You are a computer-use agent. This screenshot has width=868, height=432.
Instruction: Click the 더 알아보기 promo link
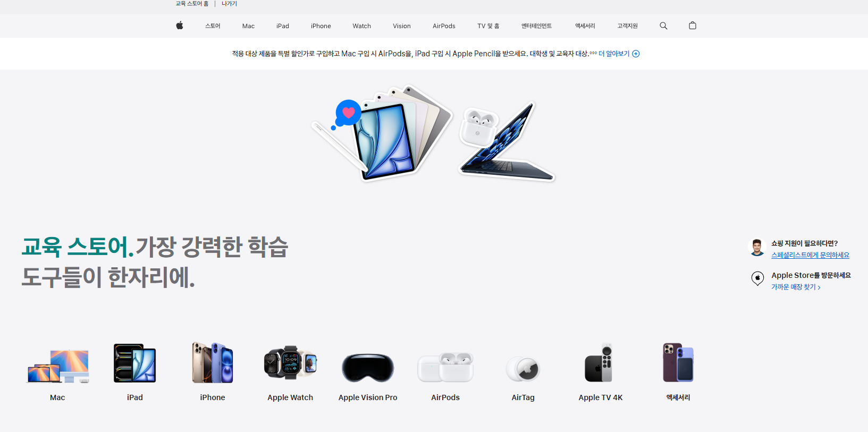[614, 54]
